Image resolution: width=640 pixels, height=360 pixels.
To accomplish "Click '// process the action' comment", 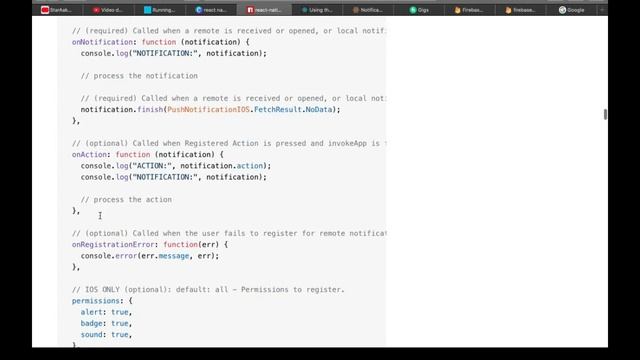I will (x=126, y=200).
